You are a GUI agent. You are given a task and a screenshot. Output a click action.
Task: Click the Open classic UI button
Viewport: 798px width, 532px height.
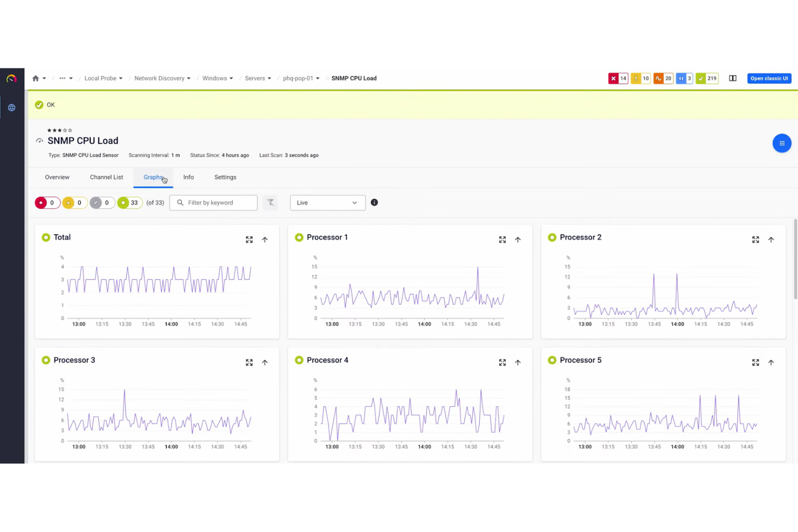click(769, 78)
